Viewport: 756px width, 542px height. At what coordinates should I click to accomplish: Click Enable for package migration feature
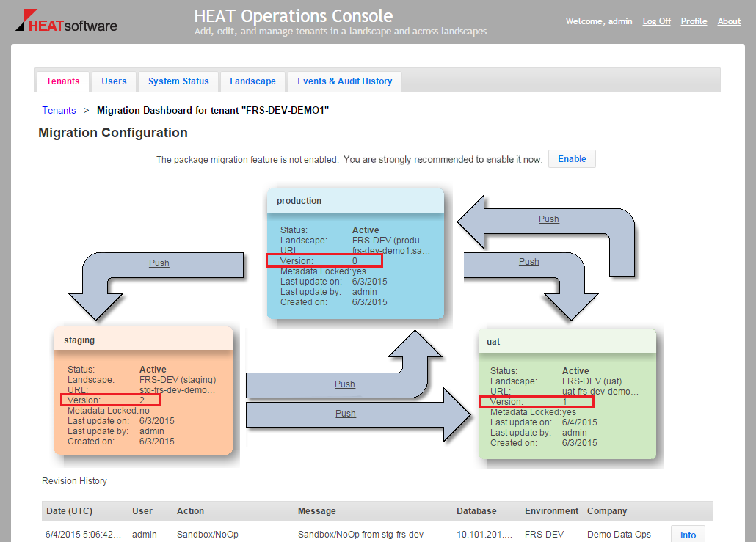click(572, 159)
